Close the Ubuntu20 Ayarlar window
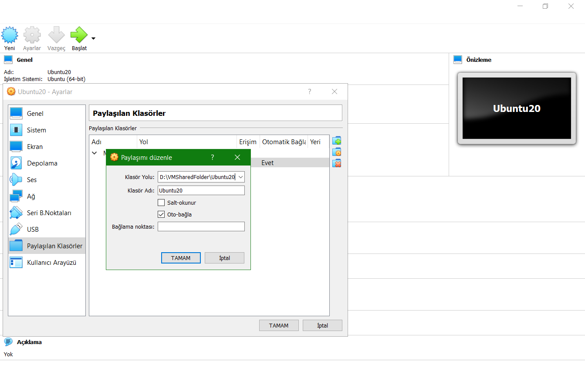 point(335,91)
